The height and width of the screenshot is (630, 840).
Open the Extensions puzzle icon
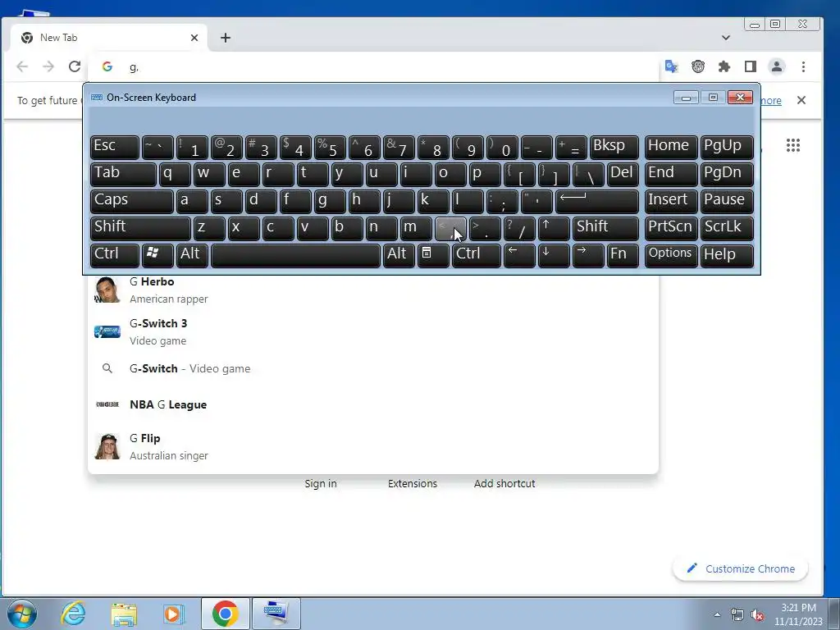click(724, 66)
